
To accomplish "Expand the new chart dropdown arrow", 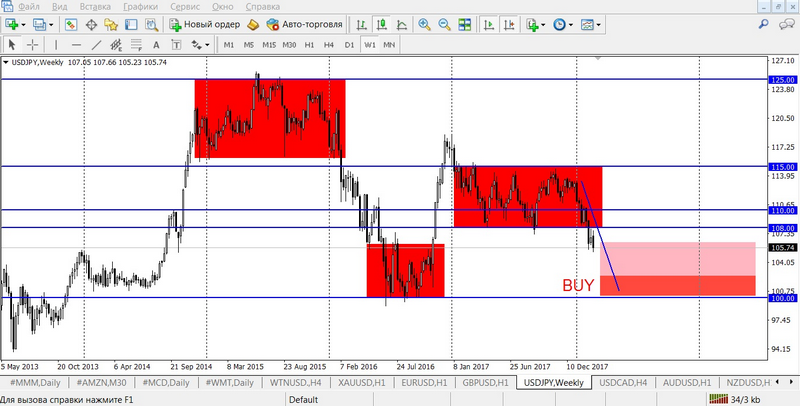I will [x=24, y=24].
